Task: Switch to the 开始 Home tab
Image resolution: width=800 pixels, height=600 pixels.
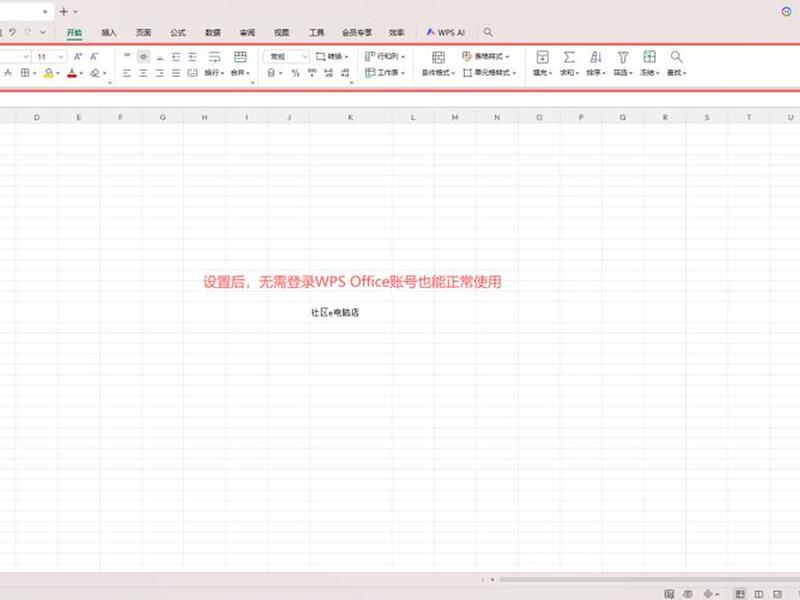Action: pyautogui.click(x=74, y=32)
